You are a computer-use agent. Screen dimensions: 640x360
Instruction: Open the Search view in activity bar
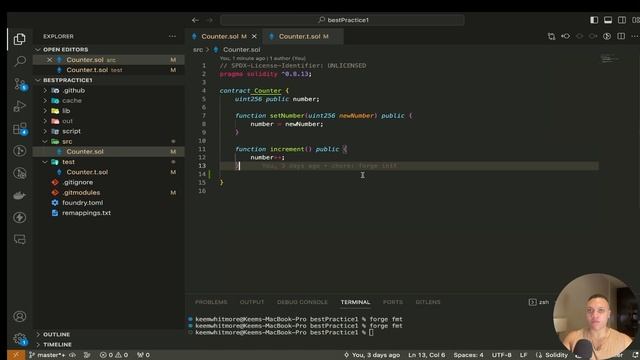[x=19, y=61]
